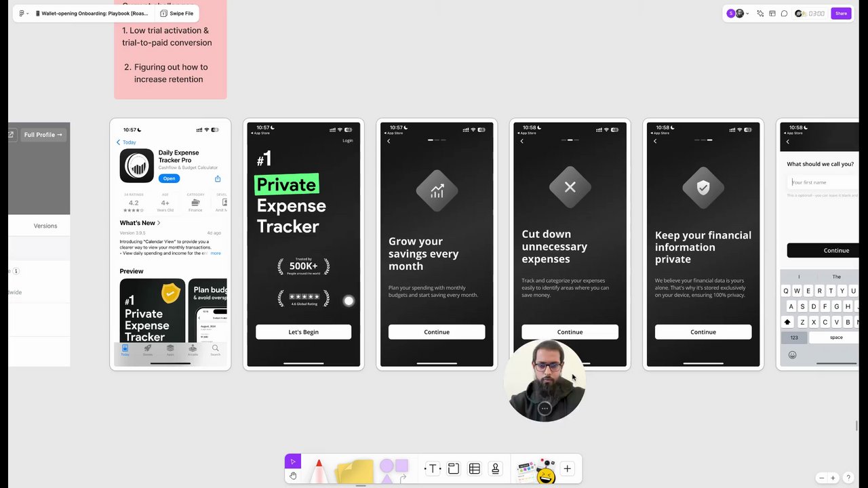
Task: Select the Move (arrow) tool
Action: pyautogui.click(x=293, y=462)
